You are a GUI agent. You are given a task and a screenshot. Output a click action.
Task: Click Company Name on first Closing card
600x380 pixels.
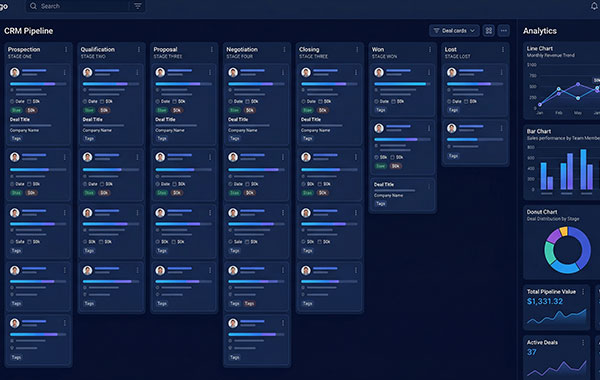[315, 130]
